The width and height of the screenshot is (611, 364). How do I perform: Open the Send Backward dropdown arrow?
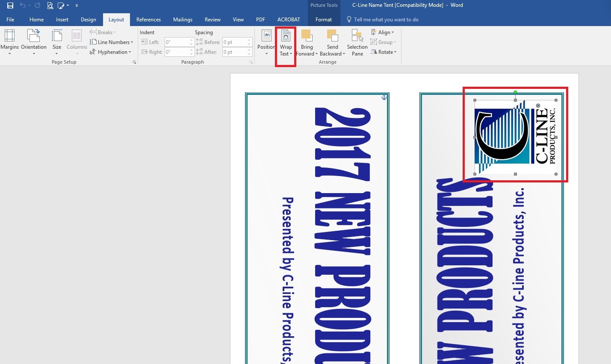tap(344, 54)
